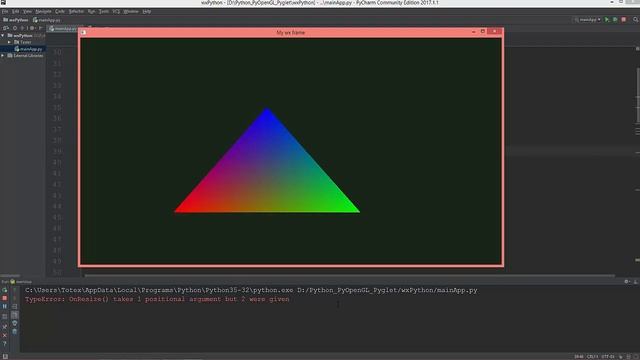Hide the Project panel with its hide icon
The image size is (640, 360).
point(40,28)
